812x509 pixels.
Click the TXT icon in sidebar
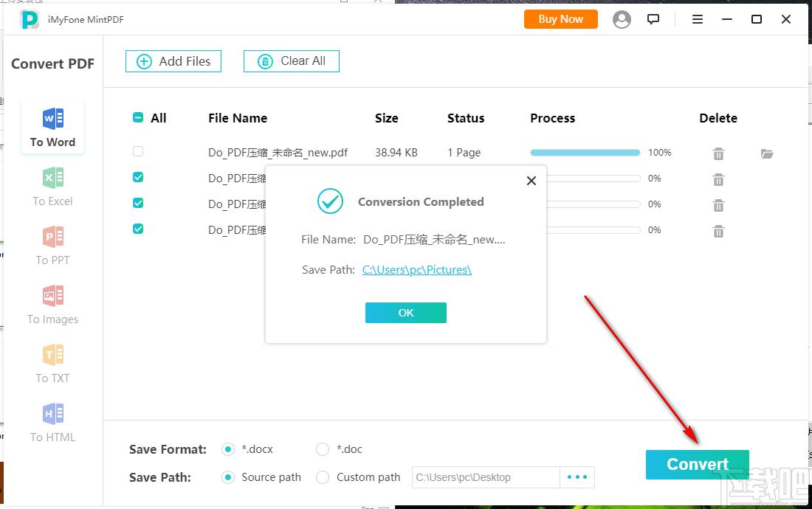point(53,354)
